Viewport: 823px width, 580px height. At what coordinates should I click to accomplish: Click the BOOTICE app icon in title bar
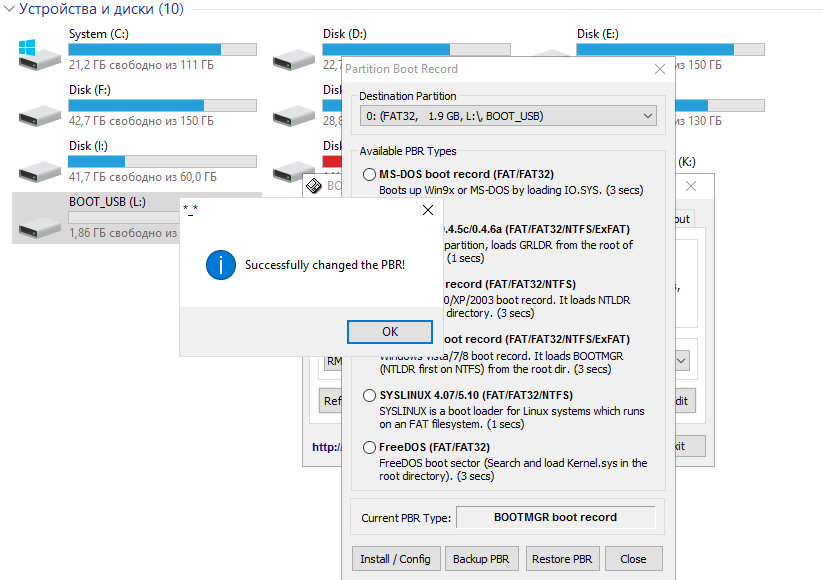coord(314,186)
